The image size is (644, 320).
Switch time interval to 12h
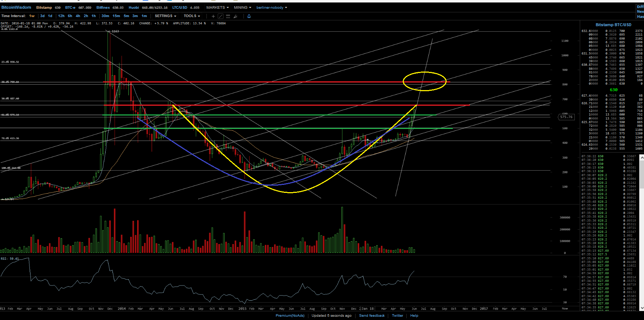[61, 16]
